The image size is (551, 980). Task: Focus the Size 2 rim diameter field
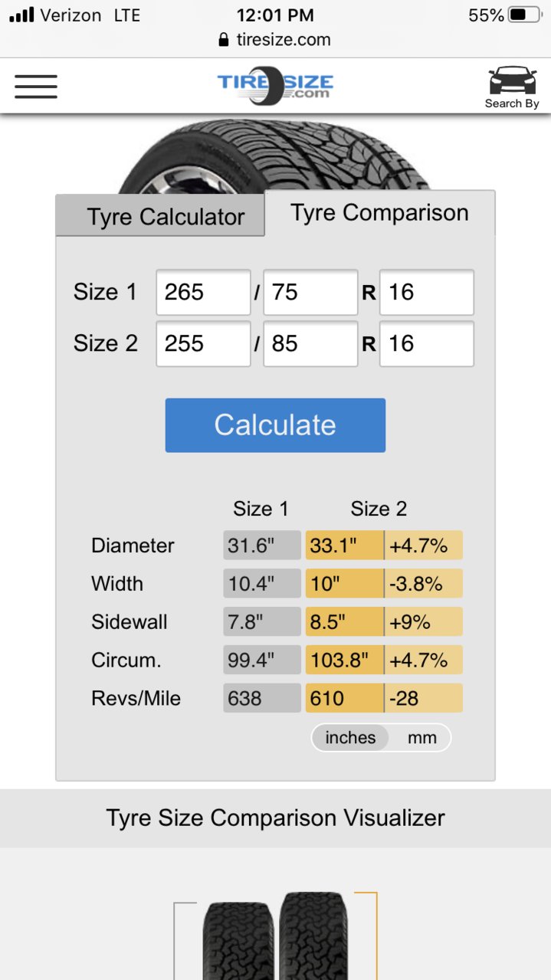pos(427,343)
